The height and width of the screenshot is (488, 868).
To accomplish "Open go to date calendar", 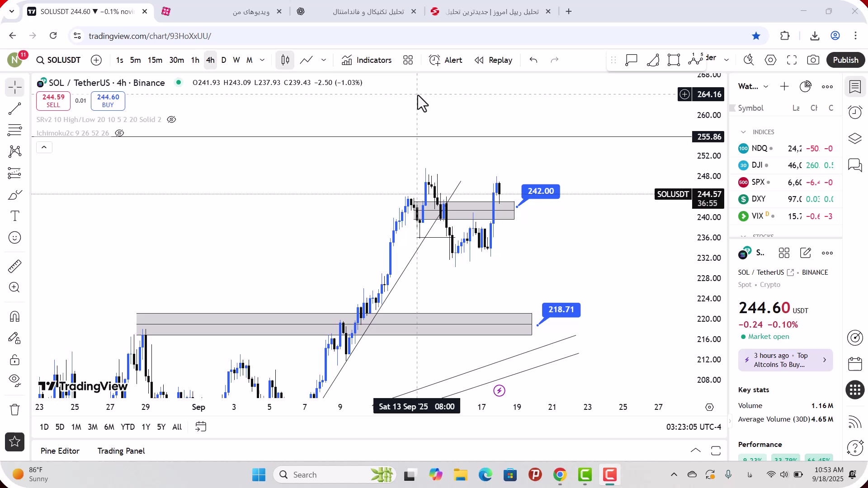I will (x=201, y=427).
